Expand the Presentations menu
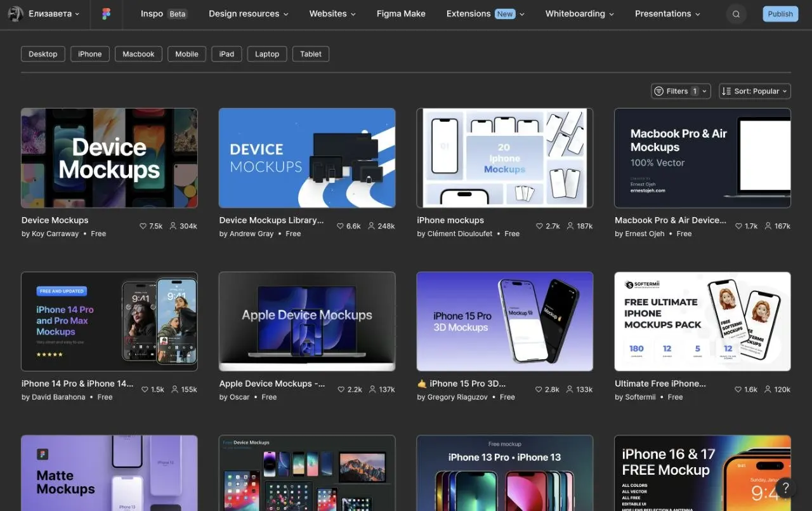Viewport: 812px width, 511px height. point(667,14)
